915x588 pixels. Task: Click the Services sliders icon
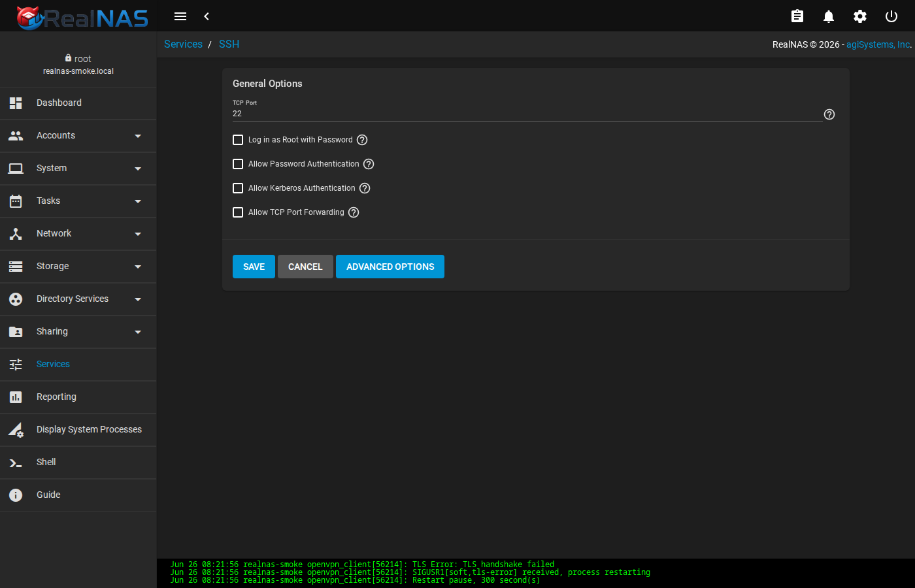point(16,365)
